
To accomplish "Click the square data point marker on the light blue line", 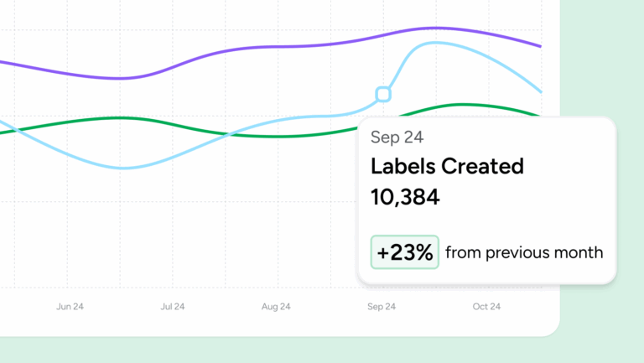I will 383,94.
